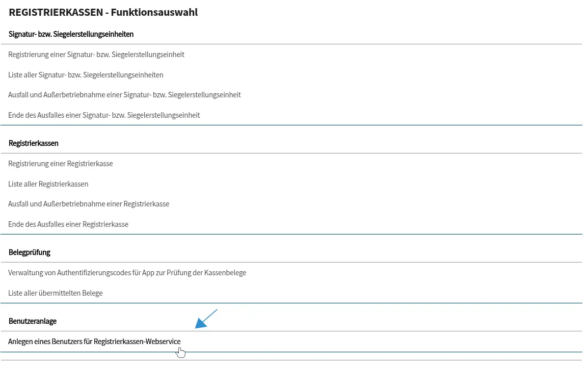Select the Belegprüfung section heading
This screenshot has width=588, height=365.
tap(30, 252)
